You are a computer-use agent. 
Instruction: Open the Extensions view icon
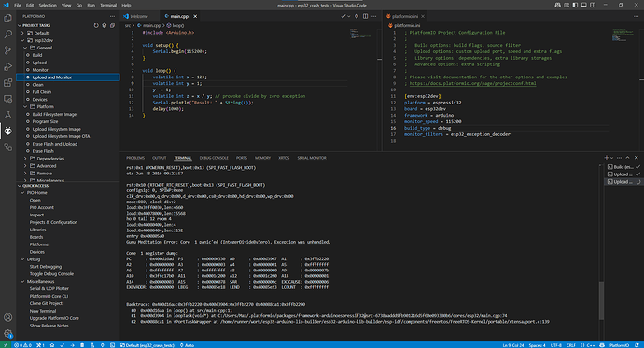click(7, 82)
